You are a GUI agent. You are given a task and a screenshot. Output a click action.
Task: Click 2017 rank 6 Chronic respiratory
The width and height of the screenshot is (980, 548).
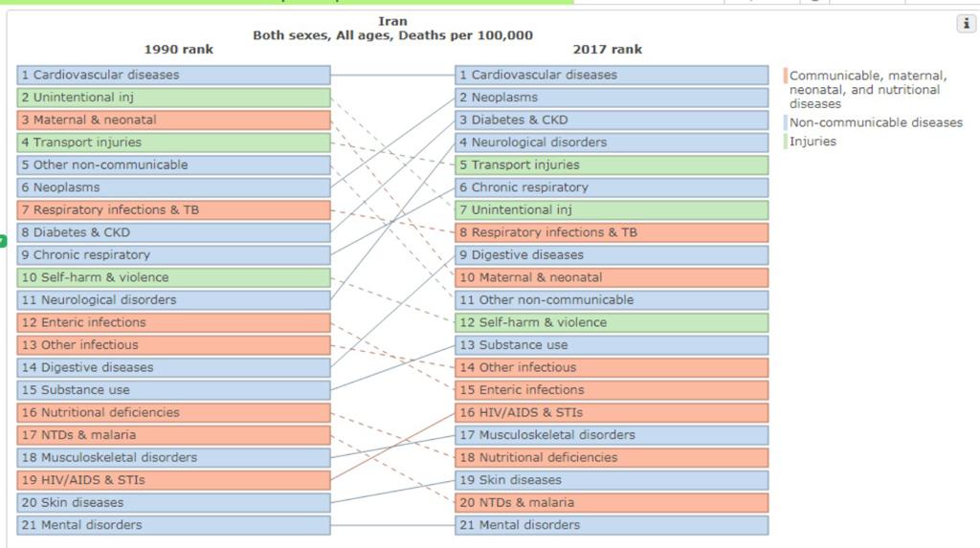612,187
